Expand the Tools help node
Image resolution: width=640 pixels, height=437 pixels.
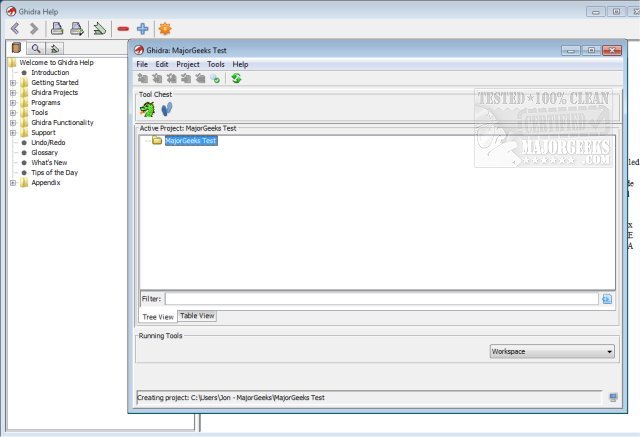(x=13, y=113)
